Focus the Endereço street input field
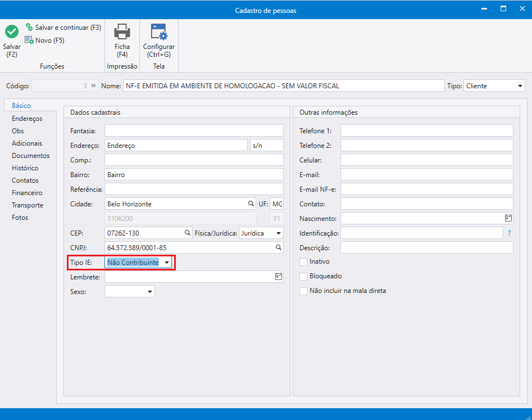This screenshot has height=420, width=532. [x=176, y=145]
